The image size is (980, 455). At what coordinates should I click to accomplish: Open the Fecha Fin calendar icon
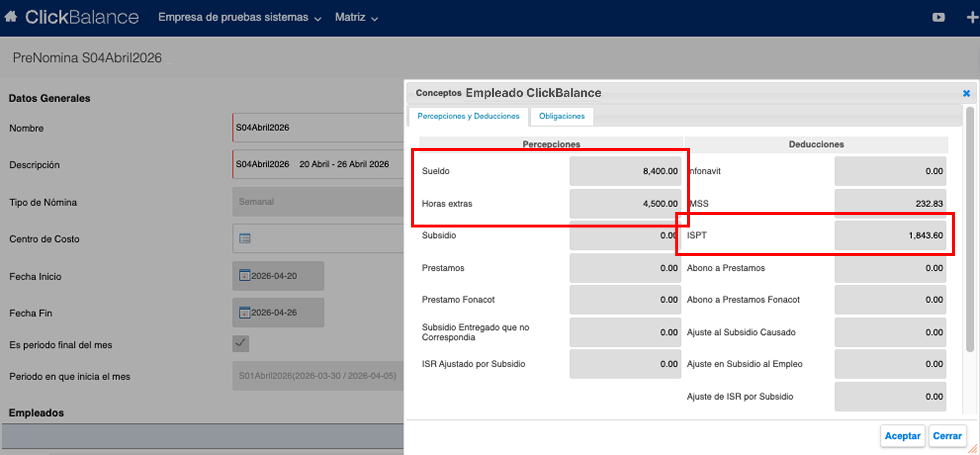(x=244, y=312)
